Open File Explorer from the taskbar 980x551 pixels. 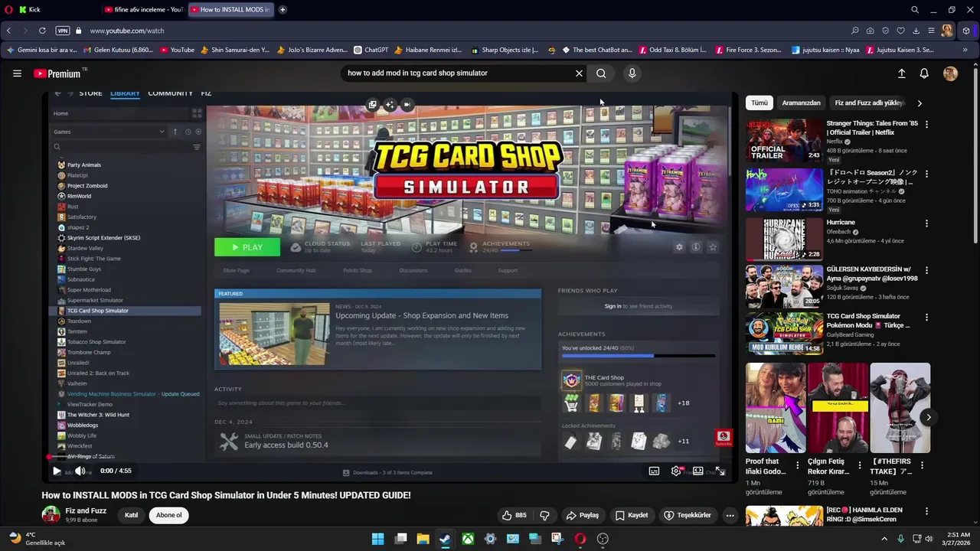coord(423,539)
